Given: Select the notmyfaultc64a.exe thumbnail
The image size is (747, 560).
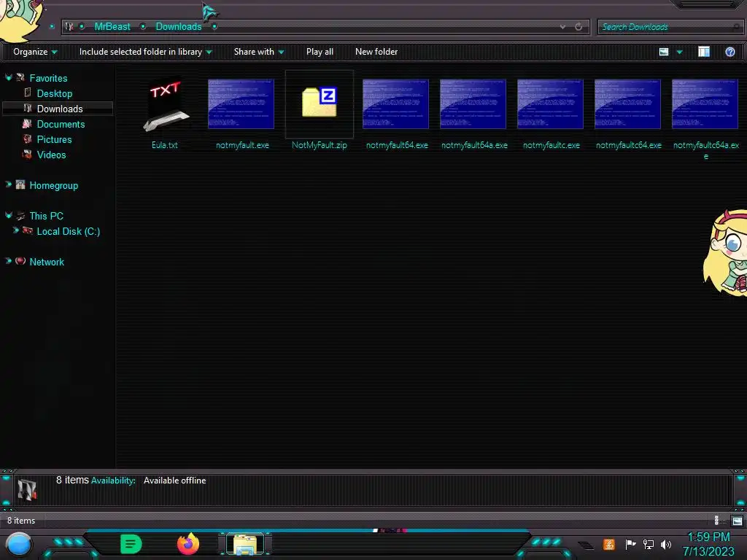Looking at the screenshot, I should coord(705,104).
